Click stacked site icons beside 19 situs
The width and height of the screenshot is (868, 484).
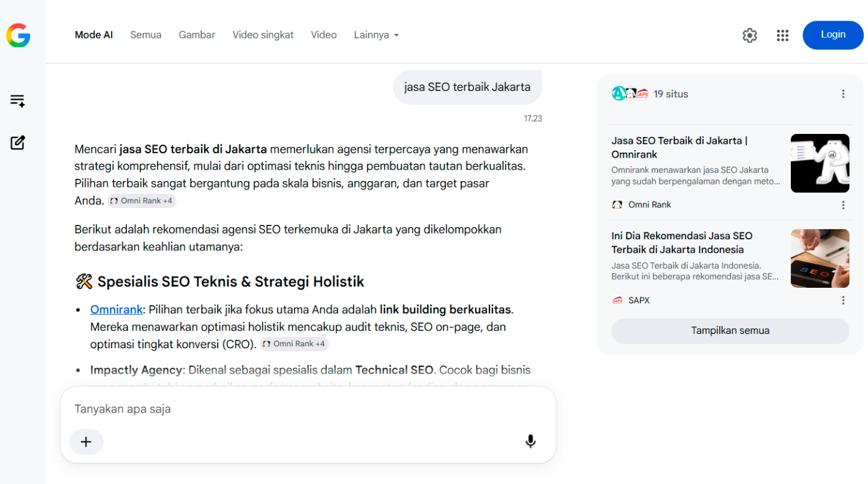630,94
